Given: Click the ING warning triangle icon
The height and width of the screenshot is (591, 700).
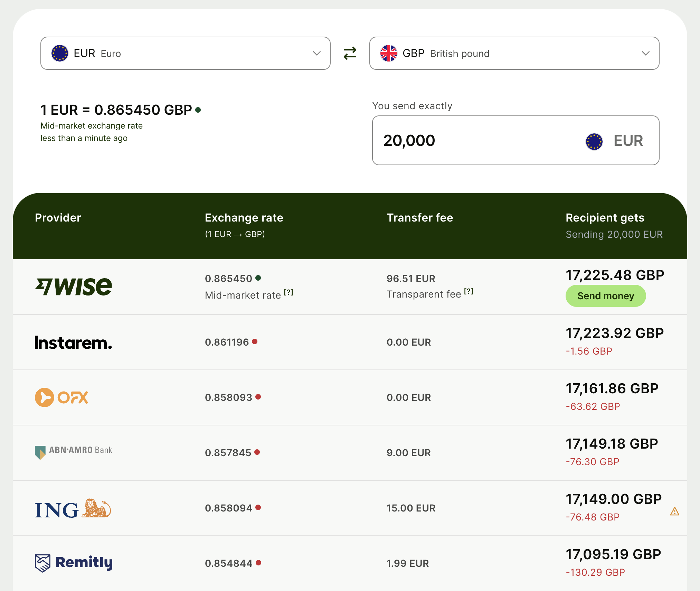Looking at the screenshot, I should point(674,511).
